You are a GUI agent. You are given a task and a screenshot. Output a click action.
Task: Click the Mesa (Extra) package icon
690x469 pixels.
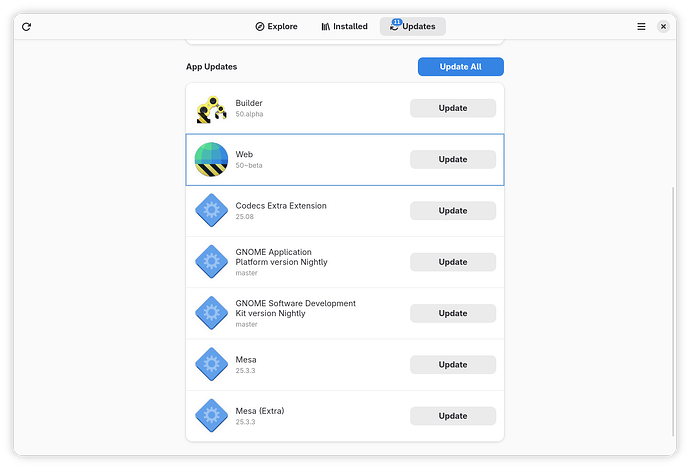[x=211, y=415]
